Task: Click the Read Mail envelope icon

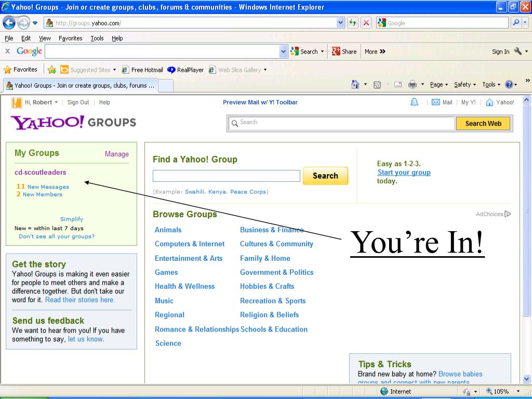Action: 398,85
